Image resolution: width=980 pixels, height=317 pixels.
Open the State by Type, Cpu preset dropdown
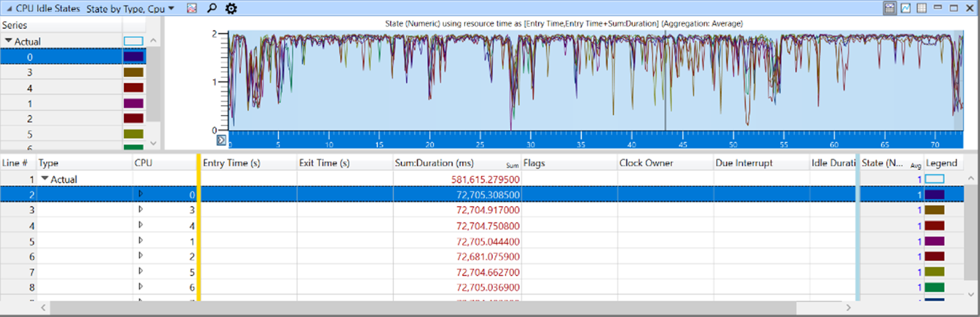point(131,9)
